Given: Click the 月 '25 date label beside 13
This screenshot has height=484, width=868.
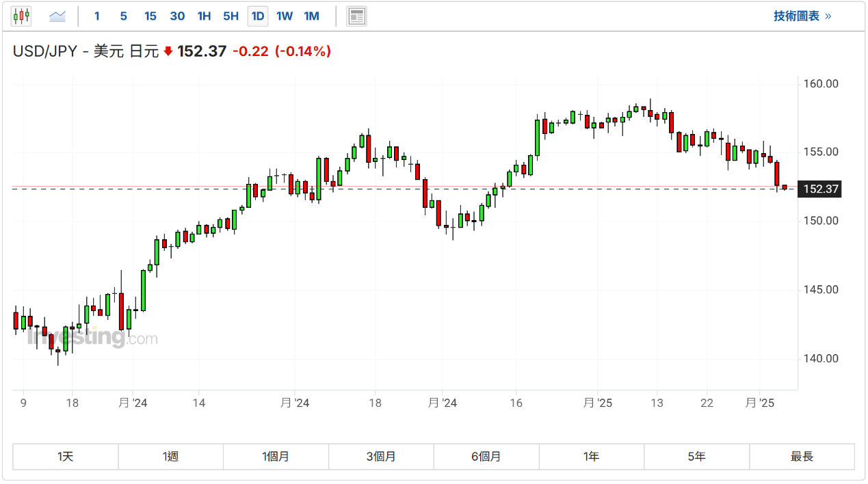Looking at the screenshot, I should [x=599, y=403].
